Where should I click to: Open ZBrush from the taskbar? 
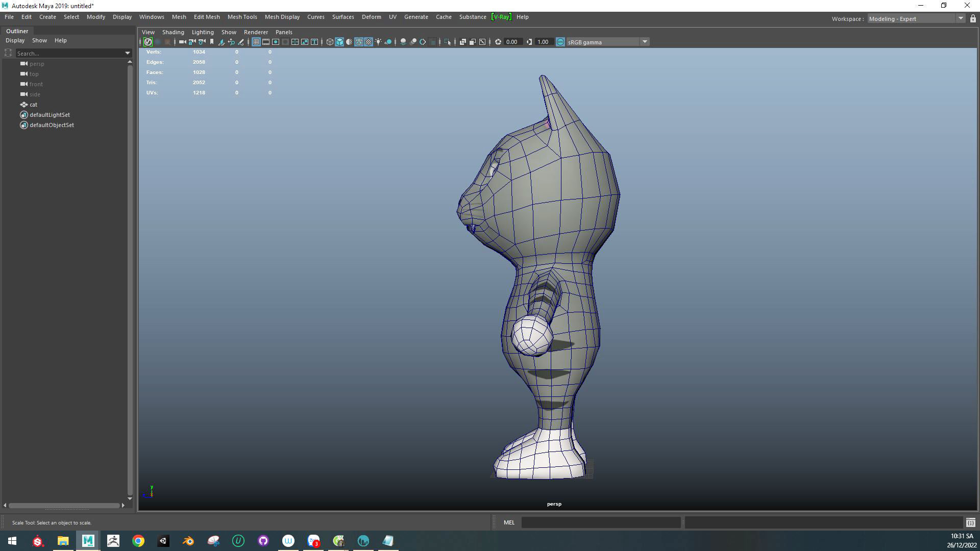pos(113,541)
